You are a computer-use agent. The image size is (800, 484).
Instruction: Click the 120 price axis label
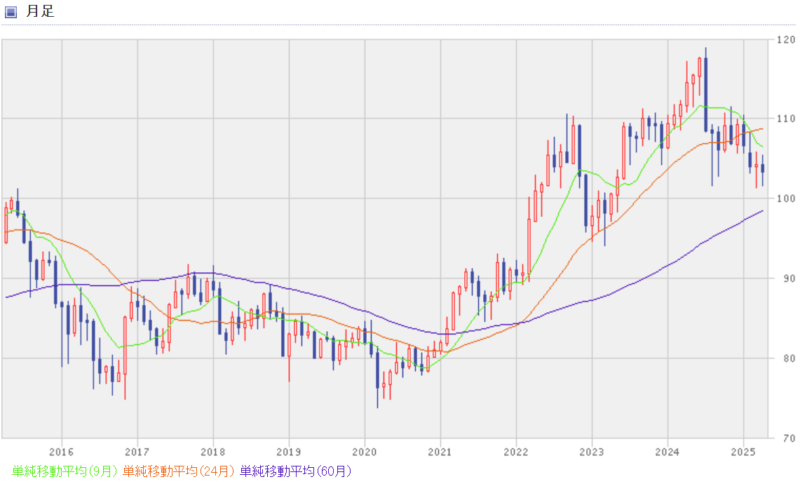click(x=786, y=40)
